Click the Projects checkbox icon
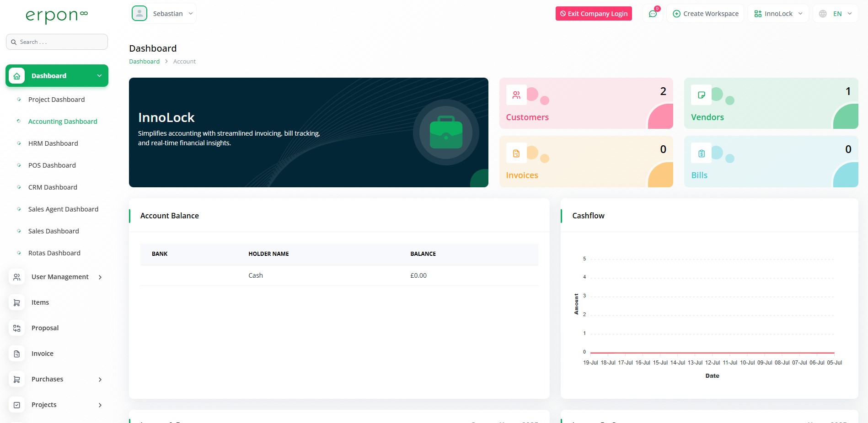Viewport: 868px width, 423px height. point(17,405)
